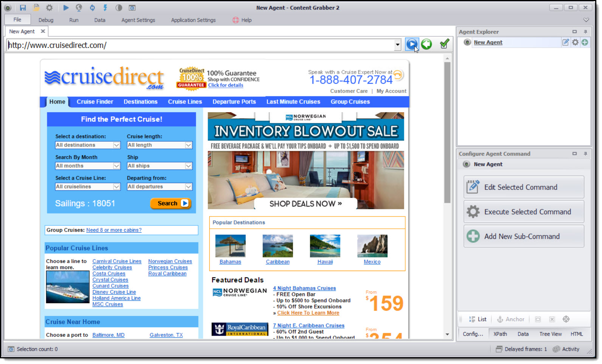Switch to the Config tab
602x364 pixels.
473,334
